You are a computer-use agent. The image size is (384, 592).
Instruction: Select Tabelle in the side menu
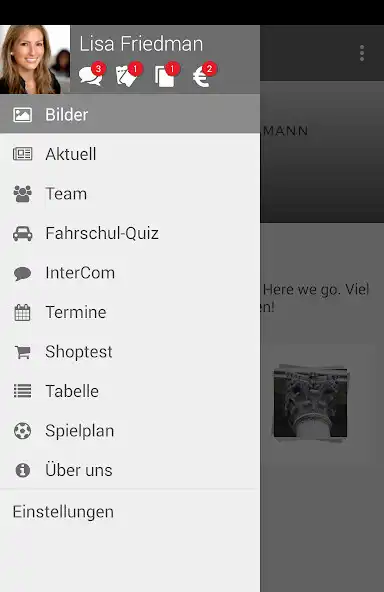pos(130,391)
